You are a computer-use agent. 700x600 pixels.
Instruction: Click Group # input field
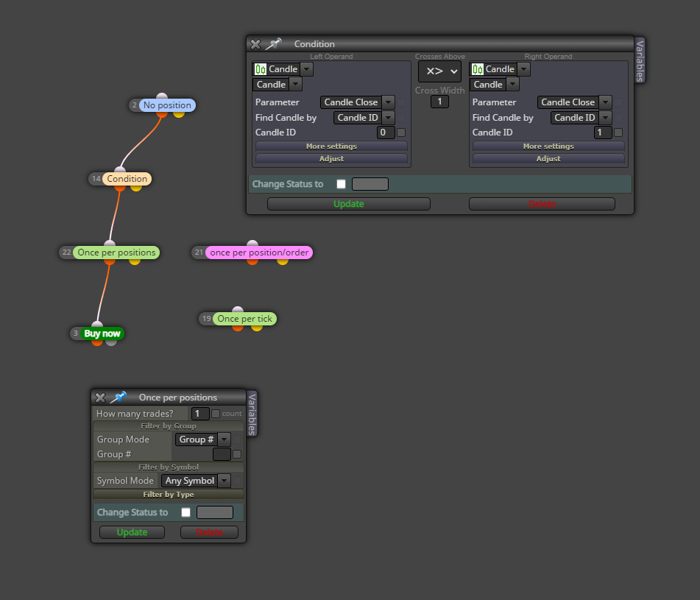point(222,454)
